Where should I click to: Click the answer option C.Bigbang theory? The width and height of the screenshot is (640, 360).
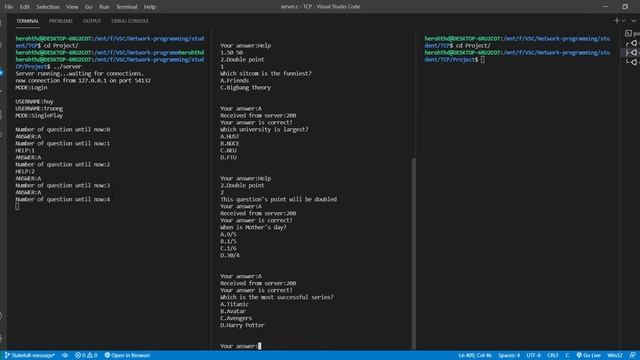click(x=245, y=87)
